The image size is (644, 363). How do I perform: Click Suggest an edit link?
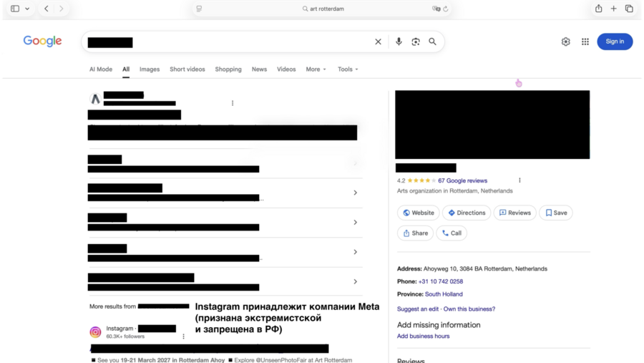[x=418, y=309]
